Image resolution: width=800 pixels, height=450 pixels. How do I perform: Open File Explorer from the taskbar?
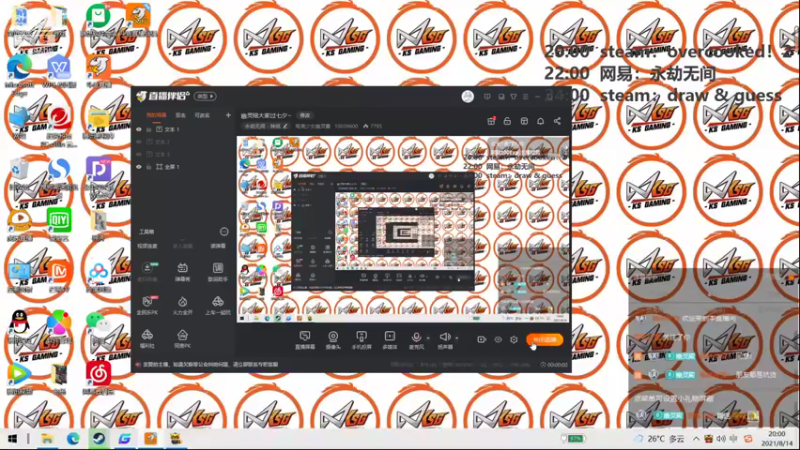click(47, 439)
